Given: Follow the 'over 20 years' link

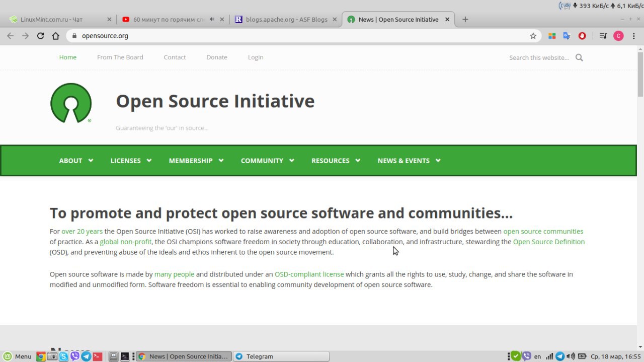Looking at the screenshot, I should (82, 232).
